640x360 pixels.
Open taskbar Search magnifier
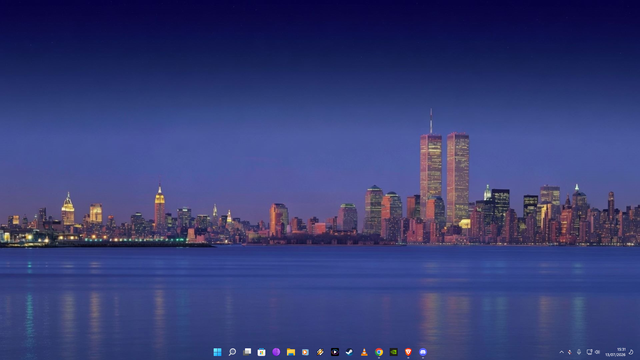[x=232, y=352]
